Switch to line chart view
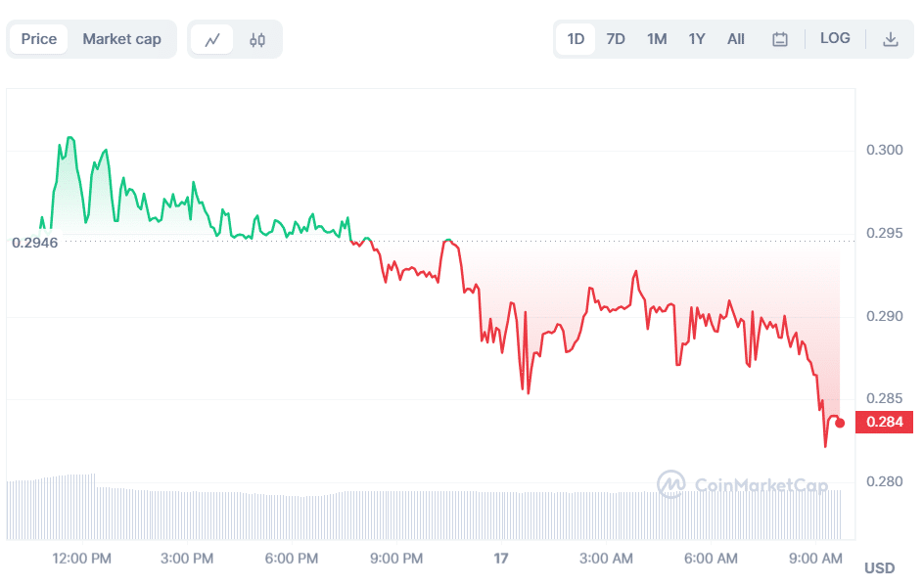This screenshot has width=923, height=588. click(x=212, y=40)
